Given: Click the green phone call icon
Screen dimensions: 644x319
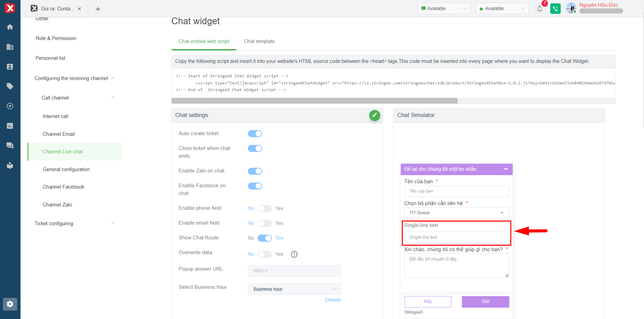Looking at the screenshot, I should coord(555,9).
